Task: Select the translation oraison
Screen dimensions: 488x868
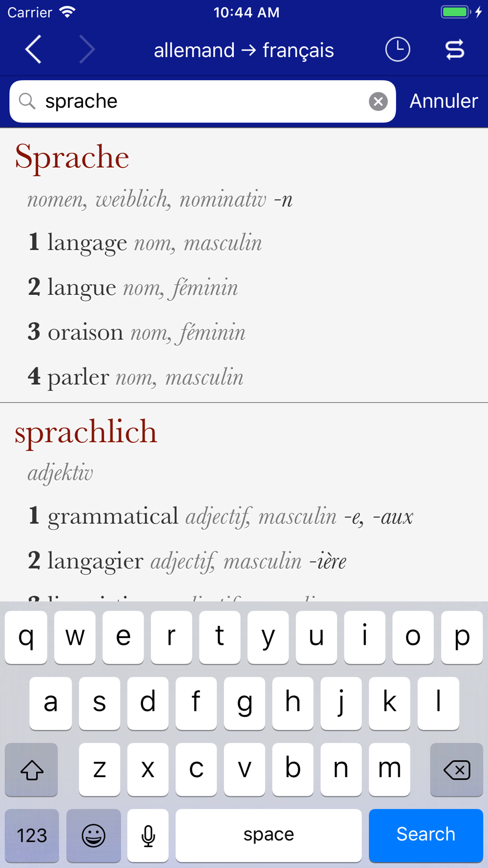Action: click(x=85, y=332)
